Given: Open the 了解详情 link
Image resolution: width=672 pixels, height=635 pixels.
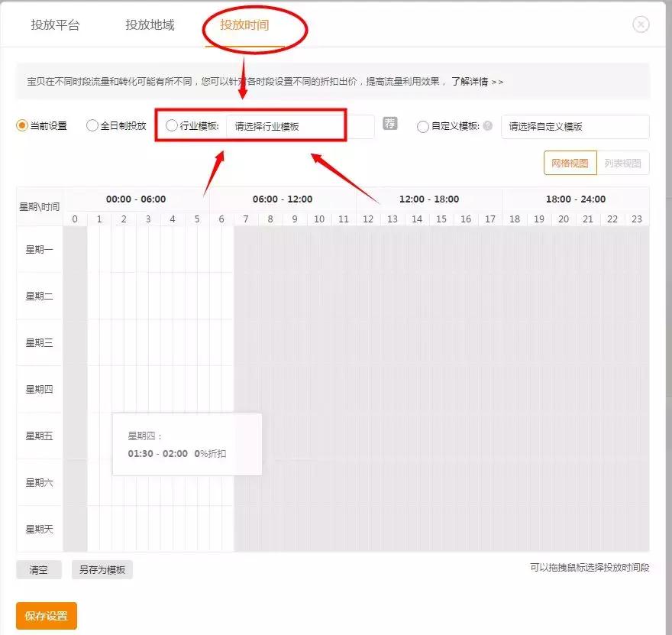Looking at the screenshot, I should coord(470,82).
